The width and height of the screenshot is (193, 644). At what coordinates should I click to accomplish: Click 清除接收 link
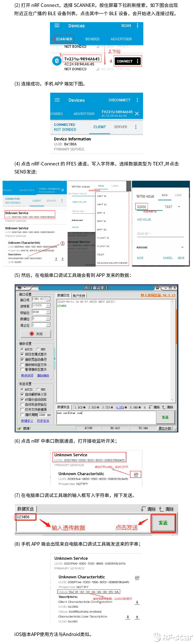tap(43, 376)
